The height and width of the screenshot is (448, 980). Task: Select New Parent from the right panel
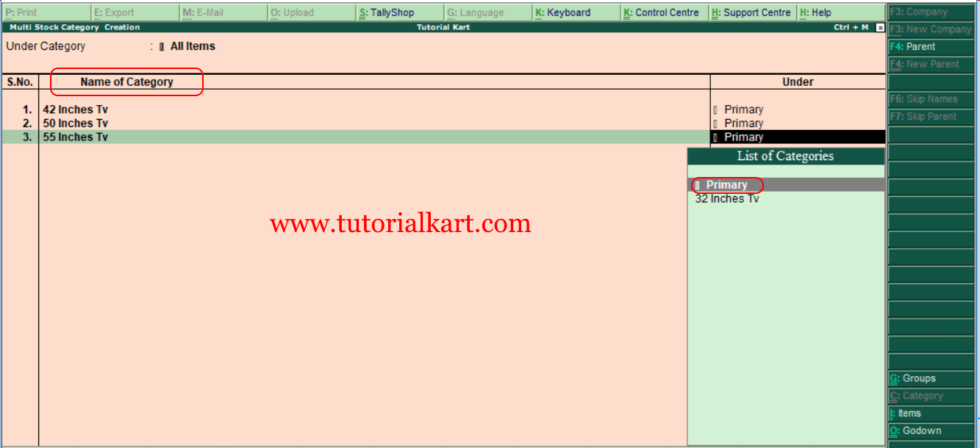click(931, 64)
